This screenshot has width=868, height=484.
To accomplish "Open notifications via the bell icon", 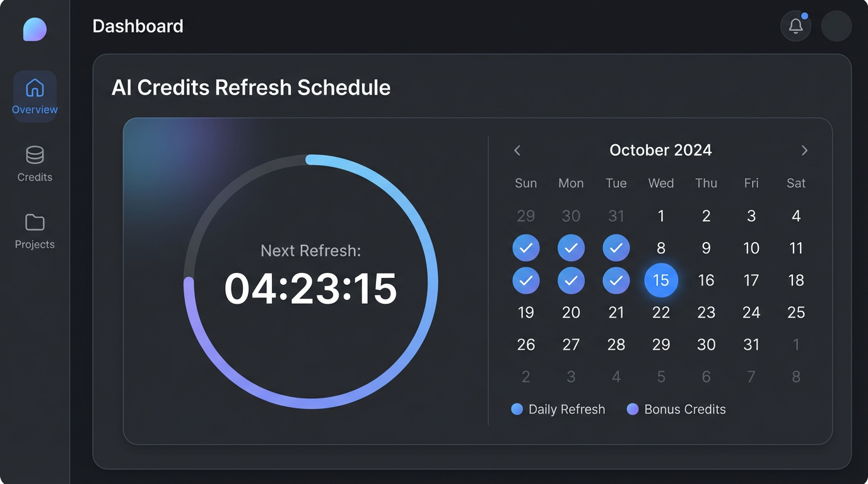I will 795,26.
